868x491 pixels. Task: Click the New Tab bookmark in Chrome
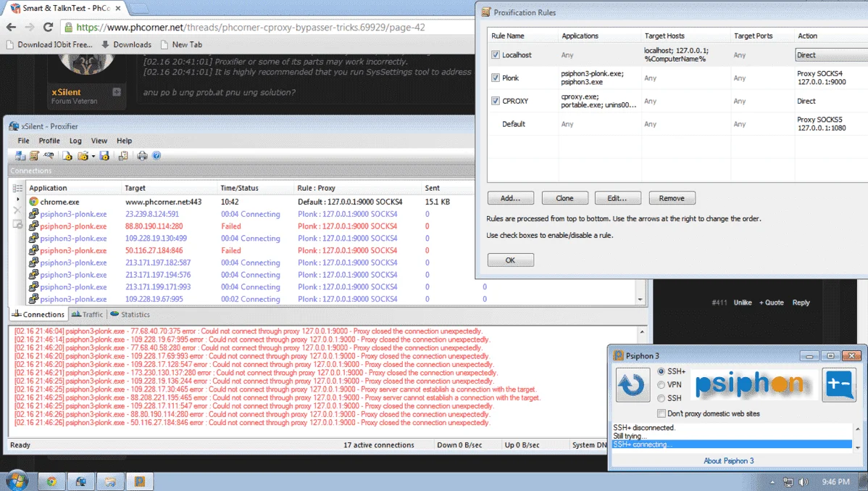pos(181,44)
